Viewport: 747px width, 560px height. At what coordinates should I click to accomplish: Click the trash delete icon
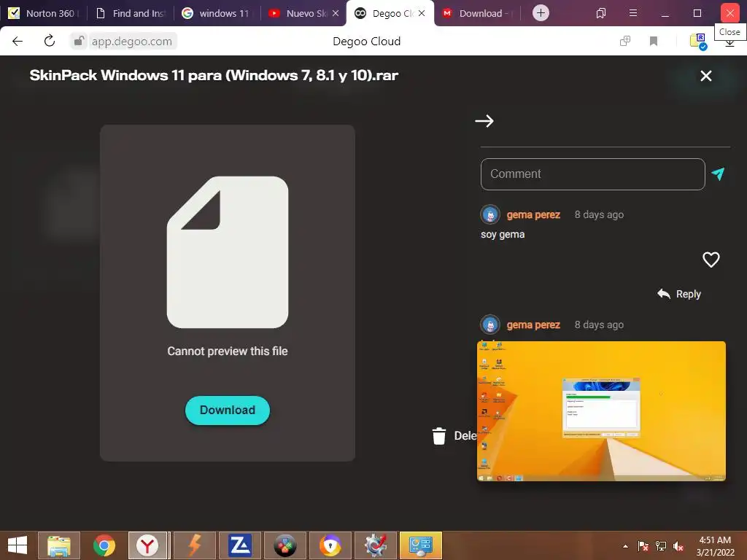[x=438, y=436]
